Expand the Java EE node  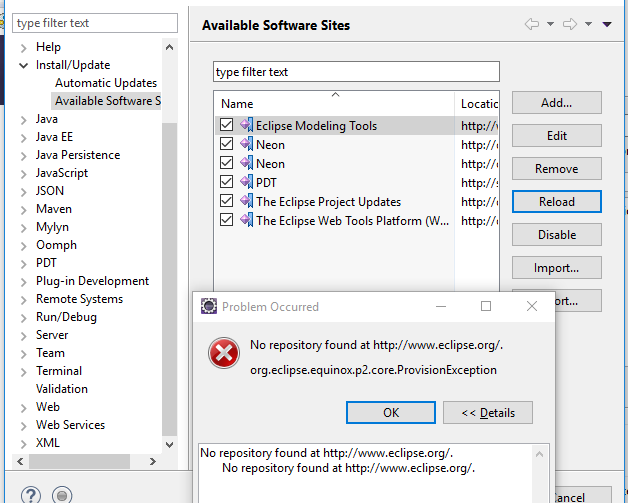[24, 138]
